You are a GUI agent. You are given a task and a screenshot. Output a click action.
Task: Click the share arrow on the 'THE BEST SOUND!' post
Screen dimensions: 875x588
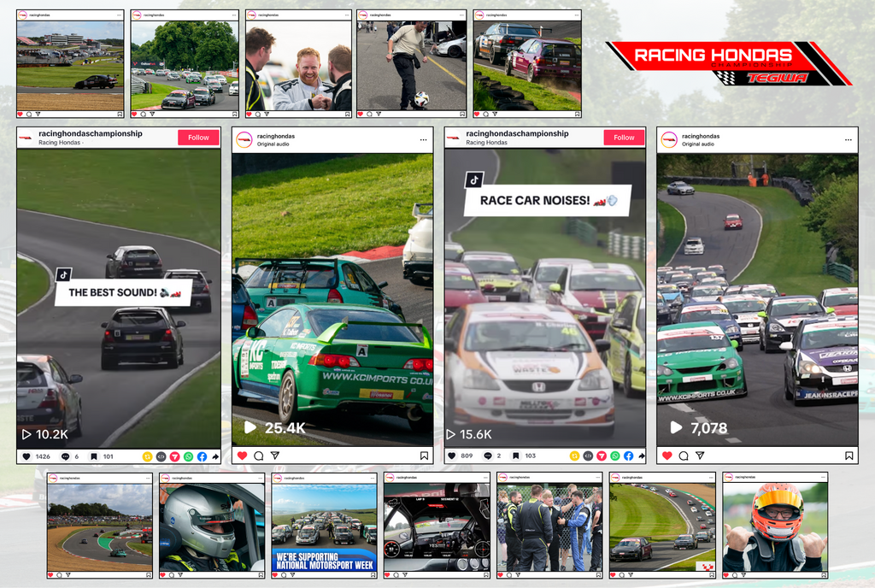pos(215,456)
